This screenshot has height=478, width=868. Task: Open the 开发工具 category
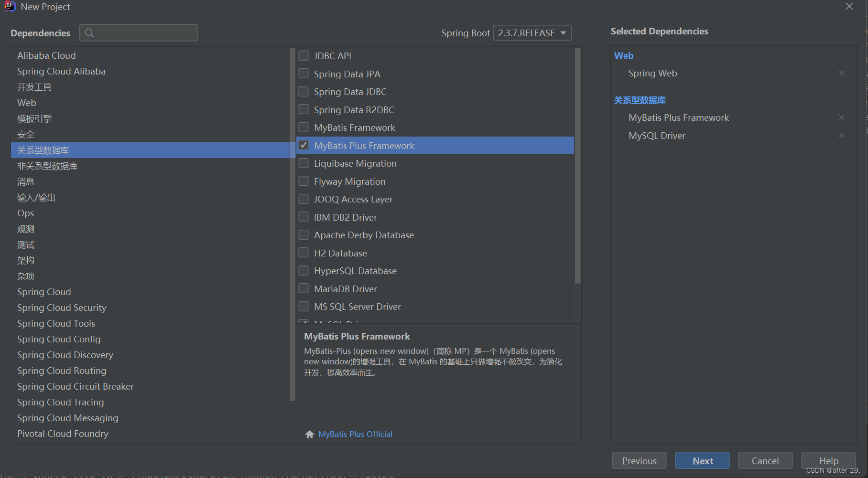click(150, 87)
